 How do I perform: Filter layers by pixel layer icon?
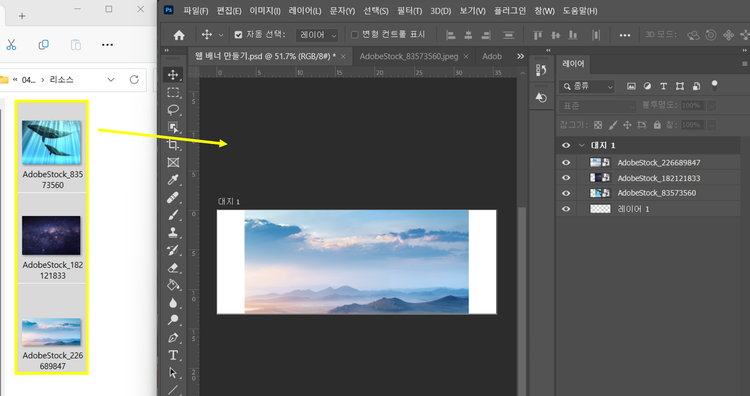(x=631, y=86)
